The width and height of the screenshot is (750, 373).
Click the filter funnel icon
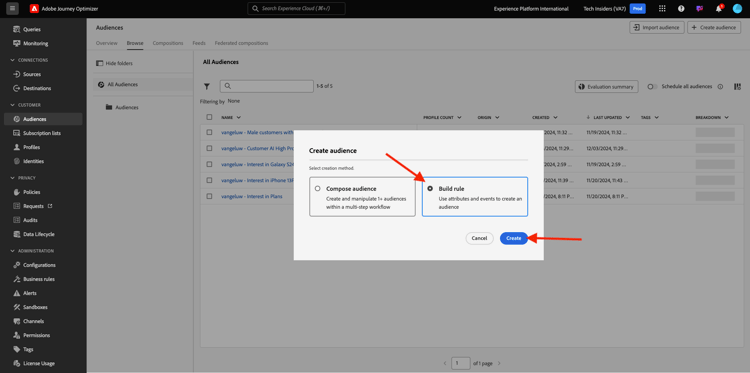pyautogui.click(x=207, y=87)
